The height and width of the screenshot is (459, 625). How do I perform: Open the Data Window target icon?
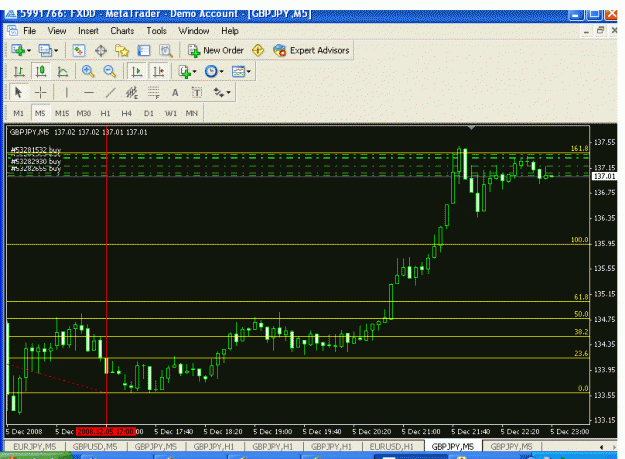(101, 51)
